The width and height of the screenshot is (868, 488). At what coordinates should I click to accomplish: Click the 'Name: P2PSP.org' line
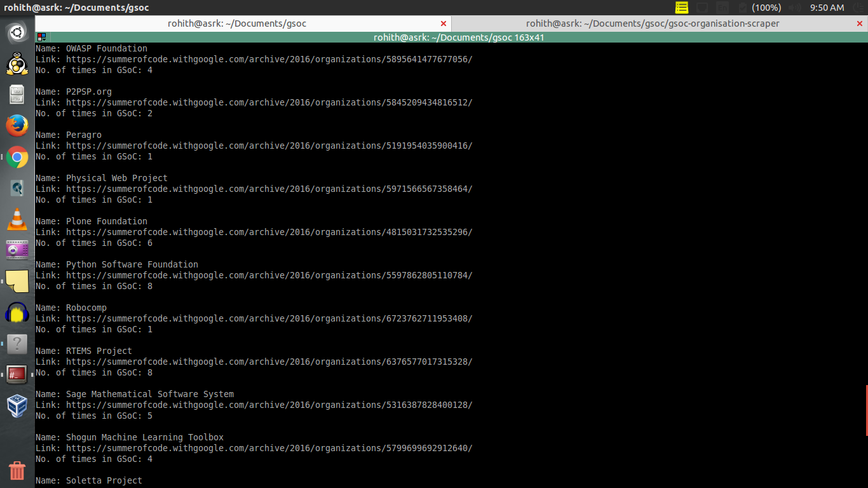[x=74, y=91]
